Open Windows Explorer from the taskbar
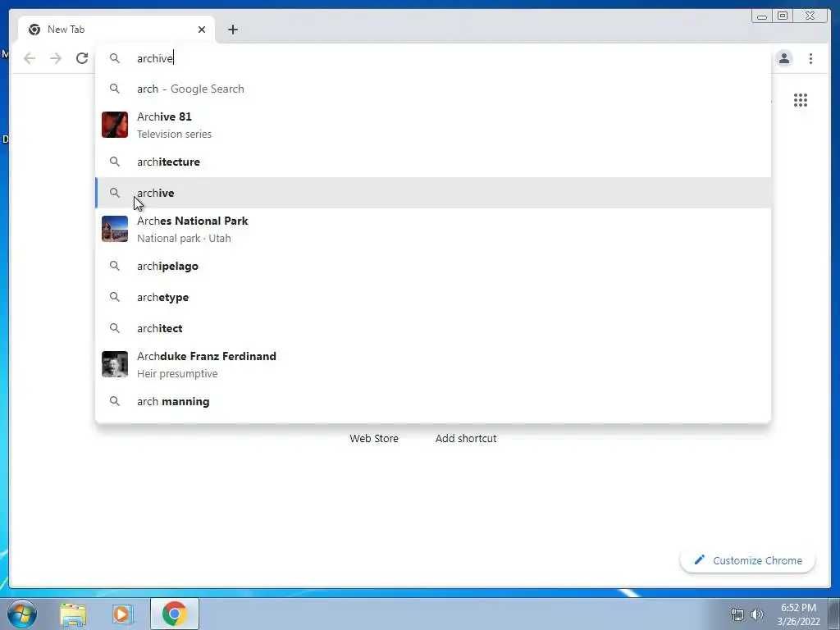 [x=73, y=614]
